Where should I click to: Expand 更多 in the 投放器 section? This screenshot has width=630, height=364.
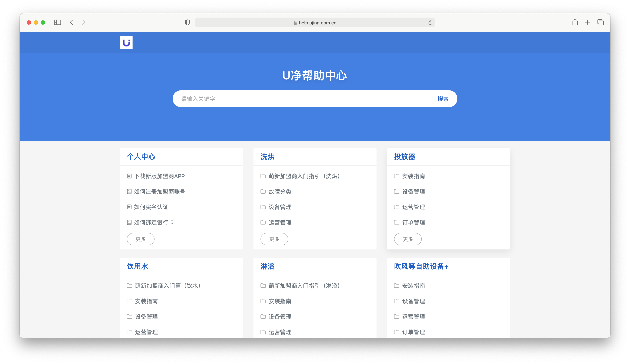coord(407,239)
